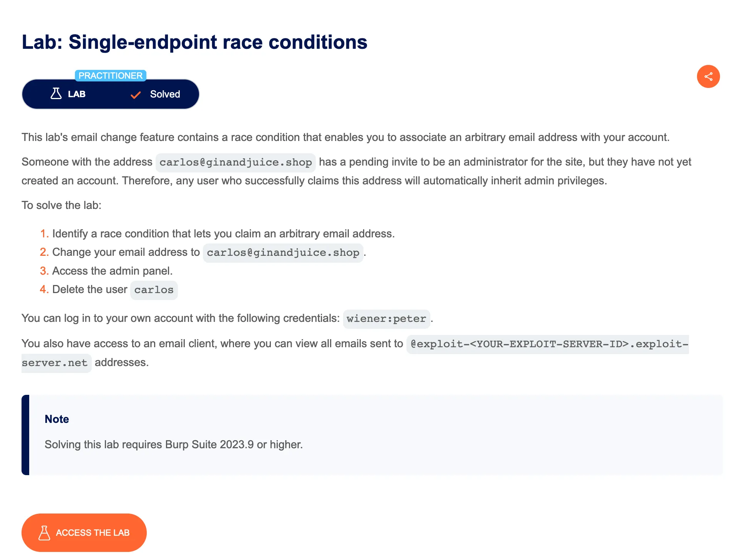Click the flask icon in the orange button
Viewport: 750px width, 560px height.
point(44,533)
